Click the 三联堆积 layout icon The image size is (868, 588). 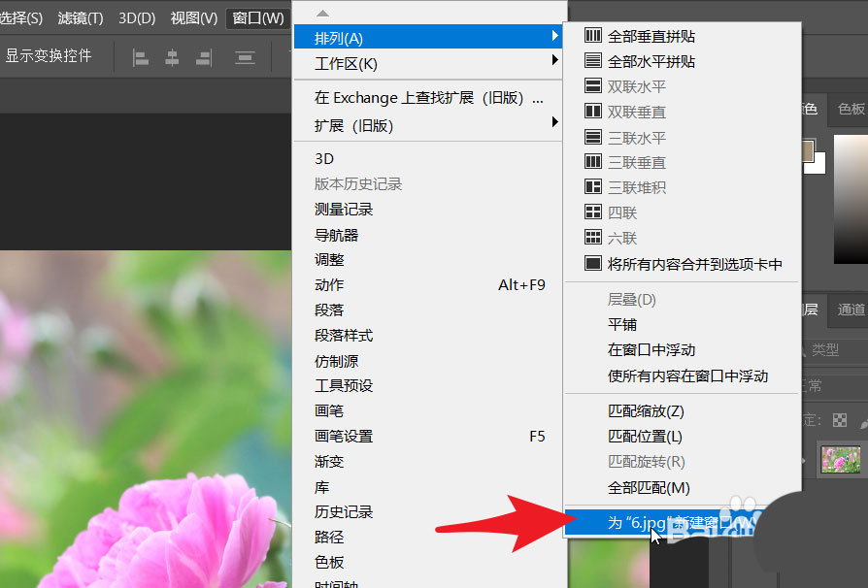(593, 187)
